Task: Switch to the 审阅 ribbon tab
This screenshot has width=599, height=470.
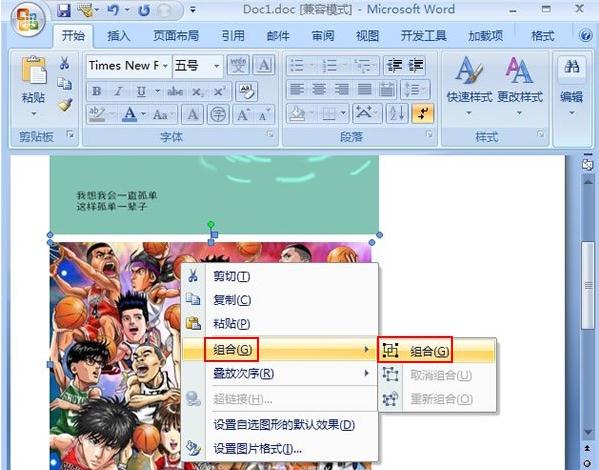Action: click(323, 36)
